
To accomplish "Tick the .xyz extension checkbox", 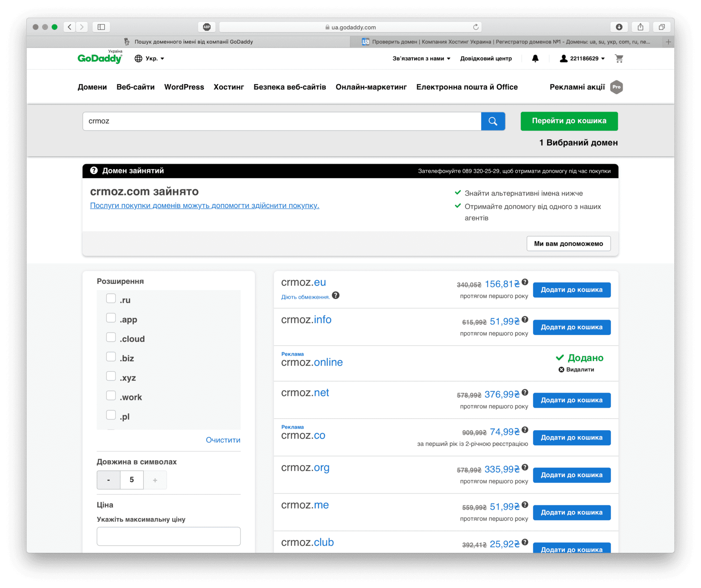I will (111, 377).
